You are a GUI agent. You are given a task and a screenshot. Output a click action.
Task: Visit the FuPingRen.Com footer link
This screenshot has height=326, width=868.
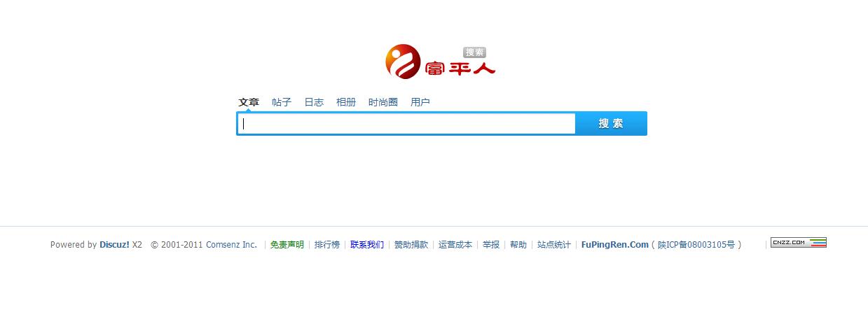click(615, 245)
